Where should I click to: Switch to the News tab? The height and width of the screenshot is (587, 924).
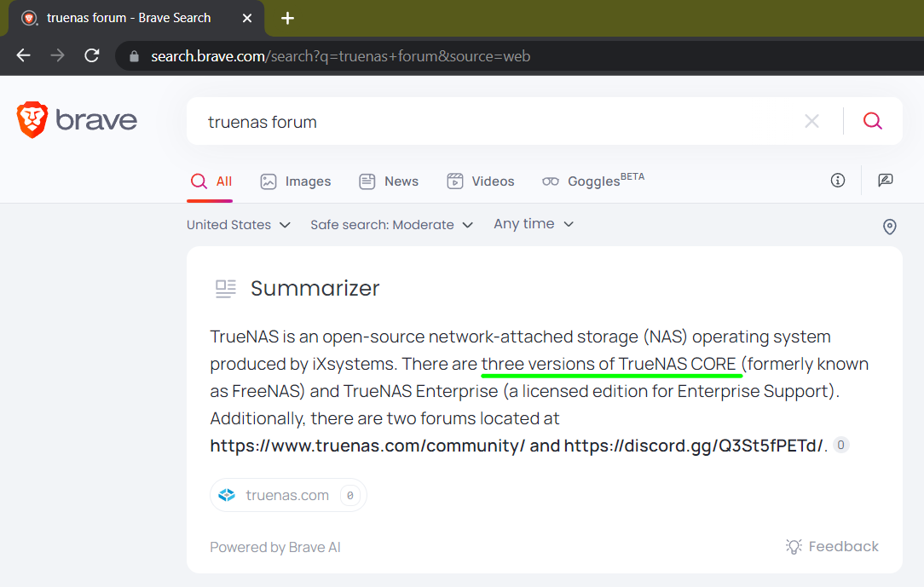pos(389,181)
